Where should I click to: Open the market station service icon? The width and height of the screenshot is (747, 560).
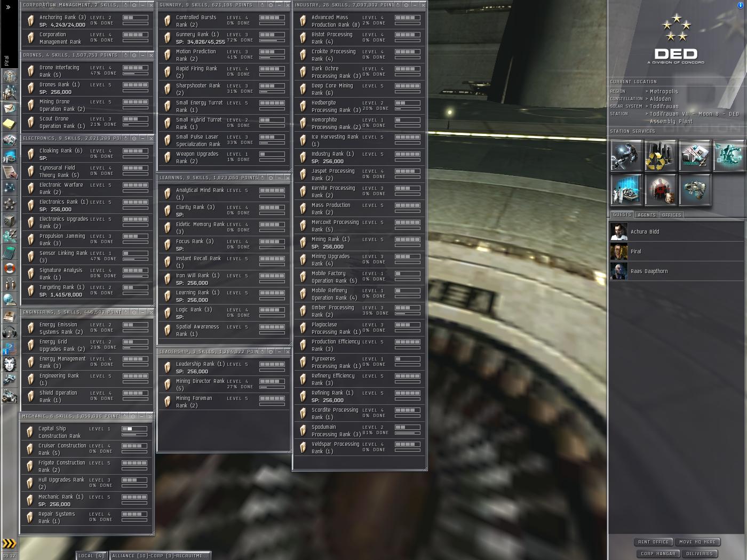point(695,156)
